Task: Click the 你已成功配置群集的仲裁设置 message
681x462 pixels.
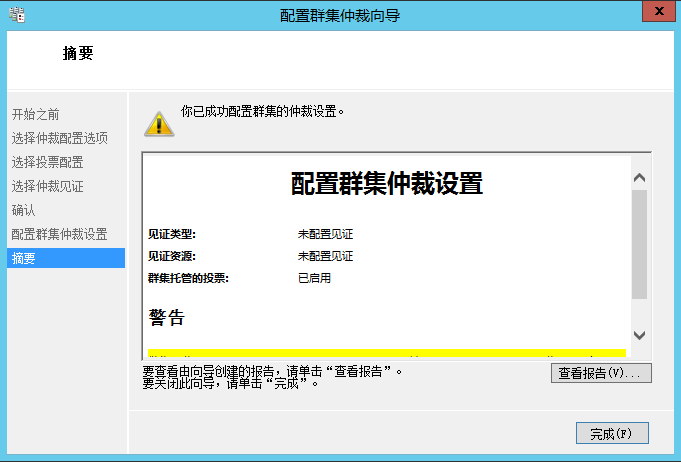Action: click(263, 112)
